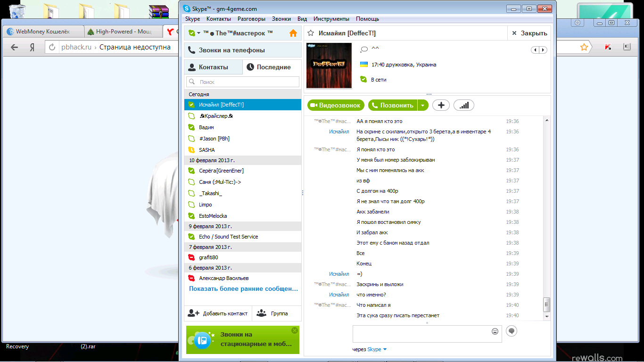Open the Помощь menu
Screen dimensions: 644x362
(x=367, y=19)
